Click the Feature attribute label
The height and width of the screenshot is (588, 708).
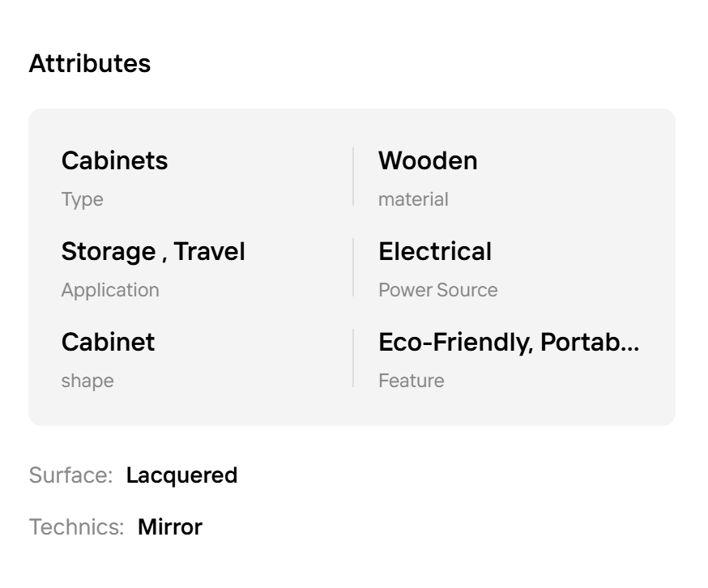pyautogui.click(x=412, y=381)
